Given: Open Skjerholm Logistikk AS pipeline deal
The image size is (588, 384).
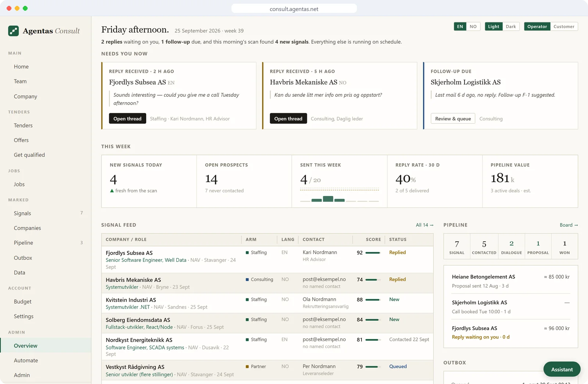Looking at the screenshot, I should tap(510, 307).
